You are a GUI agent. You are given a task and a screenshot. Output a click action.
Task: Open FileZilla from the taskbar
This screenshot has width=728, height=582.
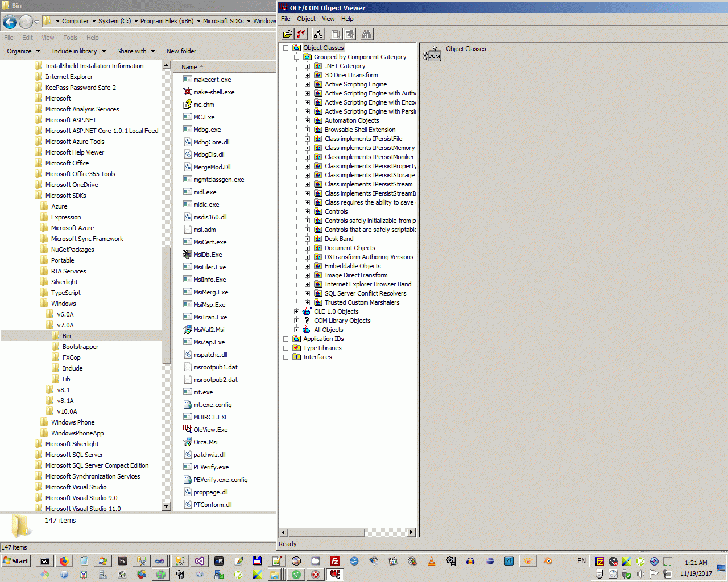[335, 561]
